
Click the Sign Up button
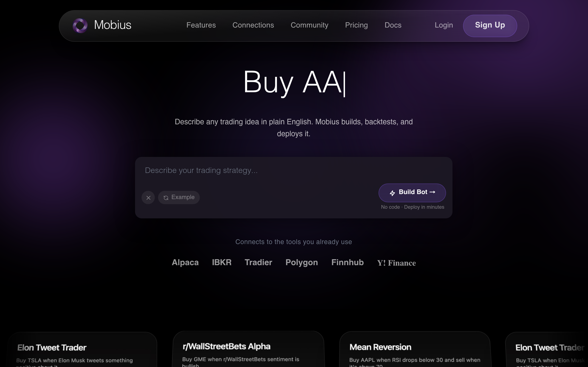coord(490,26)
